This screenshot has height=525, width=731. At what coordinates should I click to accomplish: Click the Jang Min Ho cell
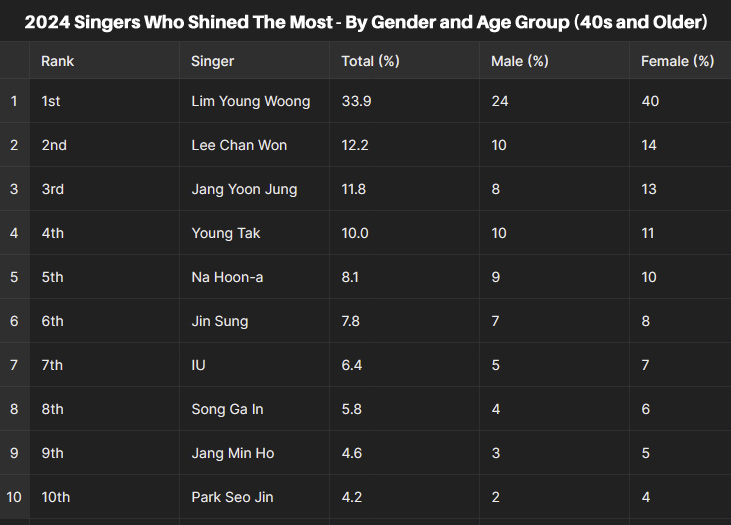coord(255,453)
